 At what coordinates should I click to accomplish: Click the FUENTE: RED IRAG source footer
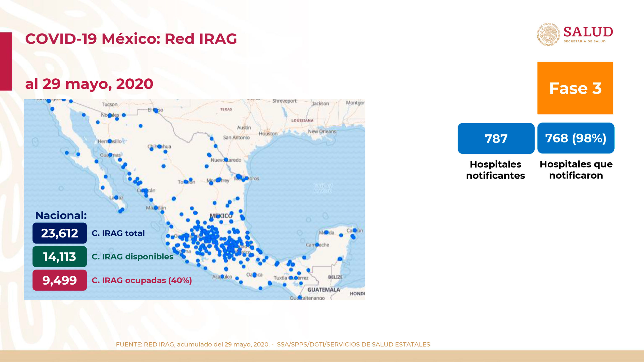tap(273, 344)
